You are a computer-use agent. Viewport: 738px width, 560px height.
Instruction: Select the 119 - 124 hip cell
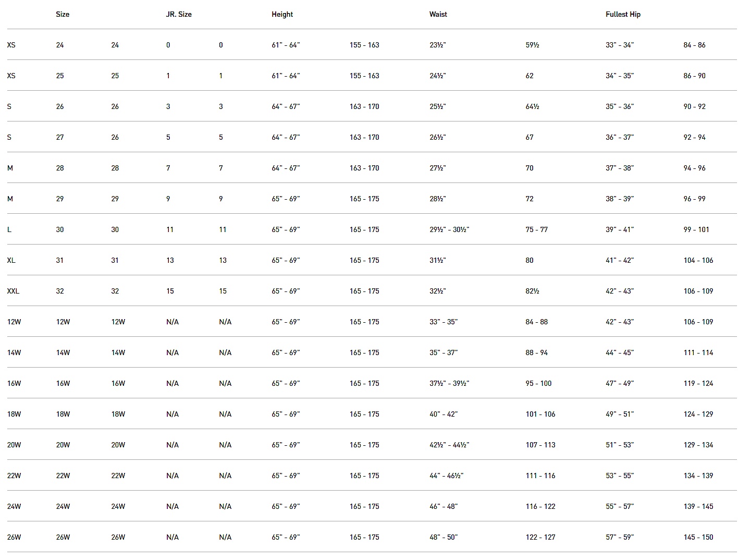coord(698,383)
